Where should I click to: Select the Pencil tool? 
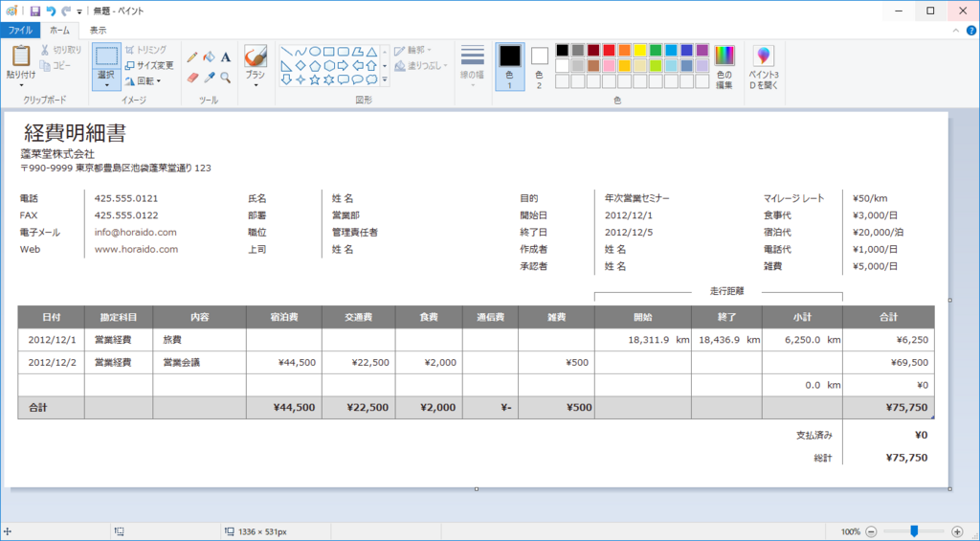192,56
